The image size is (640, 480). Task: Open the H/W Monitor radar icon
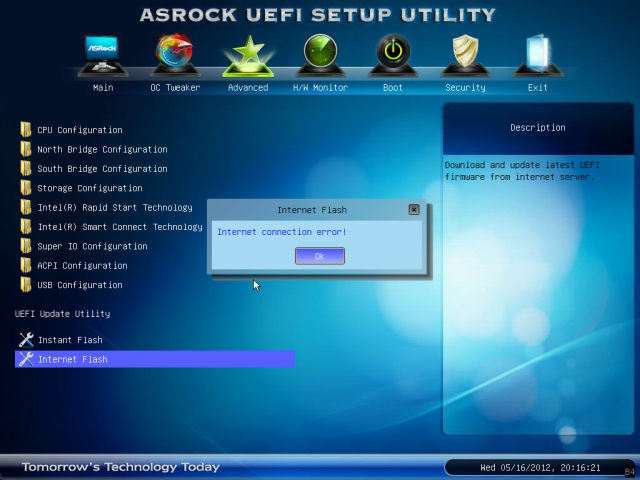point(320,56)
